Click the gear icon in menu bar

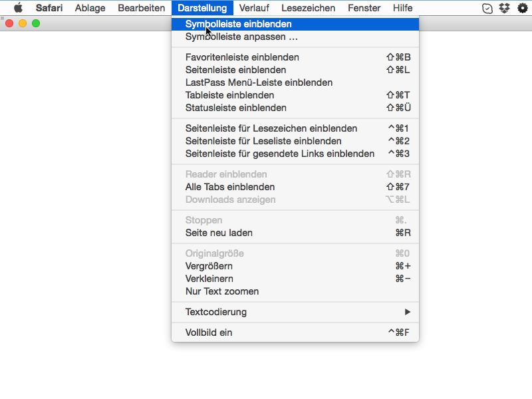point(523,8)
